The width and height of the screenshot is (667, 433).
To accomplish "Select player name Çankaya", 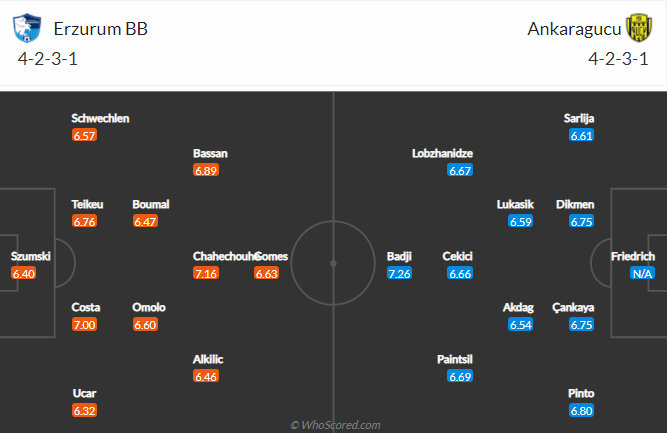I will point(573,308).
